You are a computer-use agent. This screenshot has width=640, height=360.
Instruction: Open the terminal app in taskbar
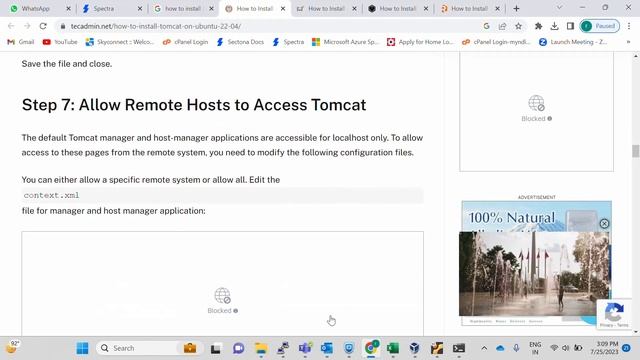point(459,348)
